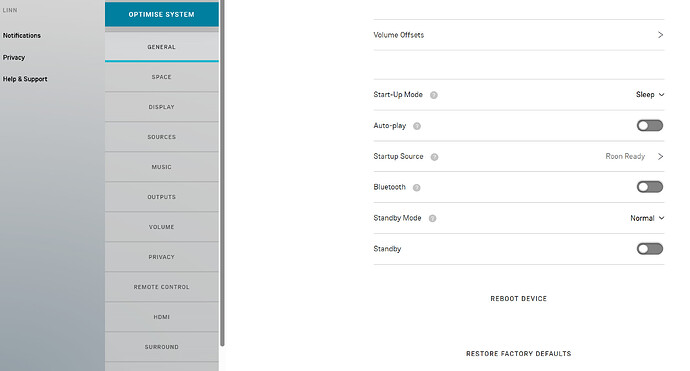The width and height of the screenshot is (690, 371).
Task: Click question mark next to Standby Mode
Action: [x=432, y=219]
